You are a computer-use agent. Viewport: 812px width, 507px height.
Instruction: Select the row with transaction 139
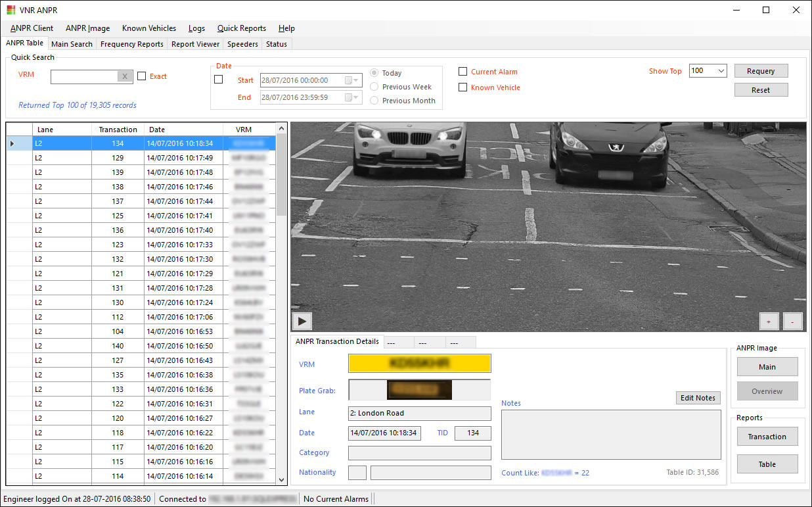pos(141,172)
